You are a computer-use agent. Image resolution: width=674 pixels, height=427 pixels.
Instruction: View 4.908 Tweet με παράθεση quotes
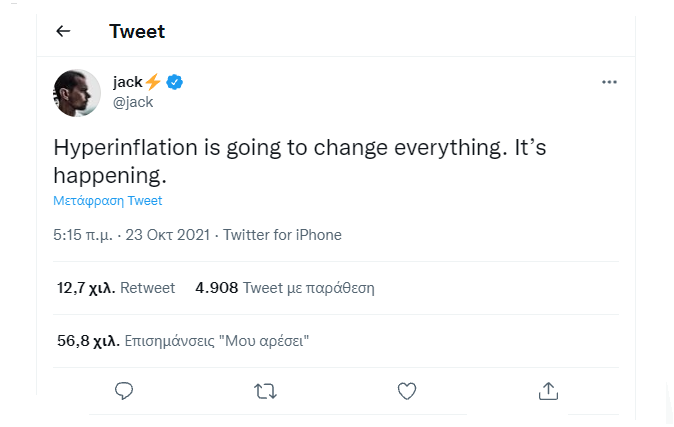[285, 288]
